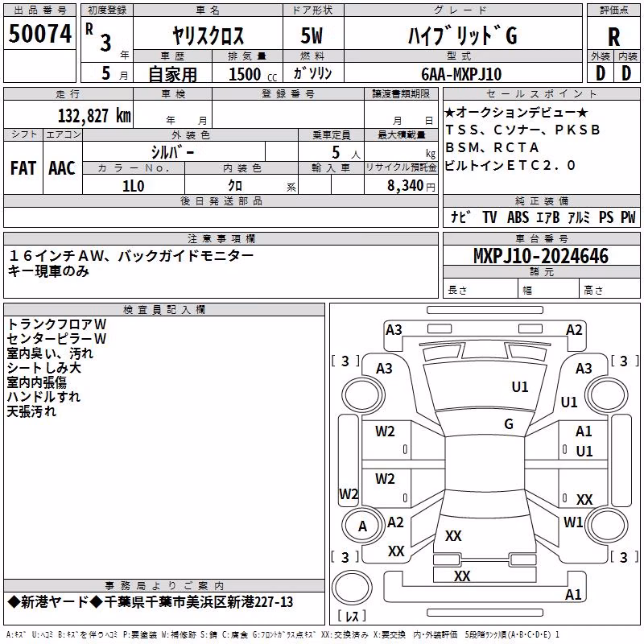Click the wheel circle marked A
Image resolution: width=644 pixels, height=644 pixels.
pos(362,526)
